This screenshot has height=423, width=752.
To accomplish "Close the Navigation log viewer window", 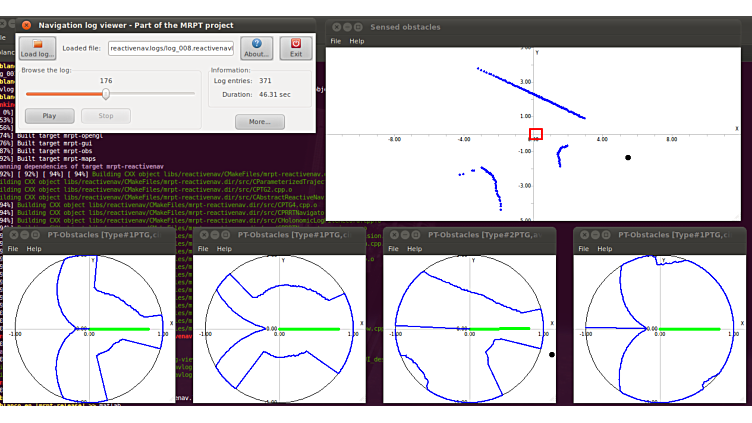I will pos(26,25).
